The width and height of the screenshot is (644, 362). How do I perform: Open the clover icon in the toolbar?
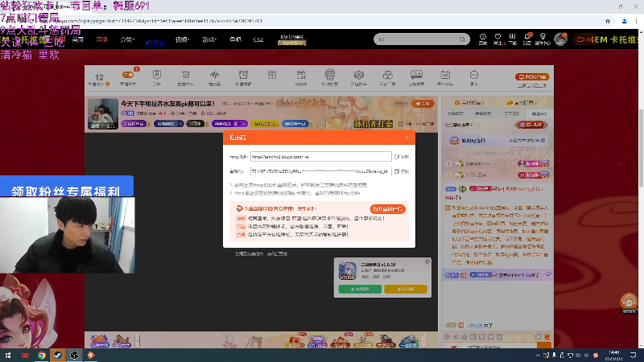387,75
